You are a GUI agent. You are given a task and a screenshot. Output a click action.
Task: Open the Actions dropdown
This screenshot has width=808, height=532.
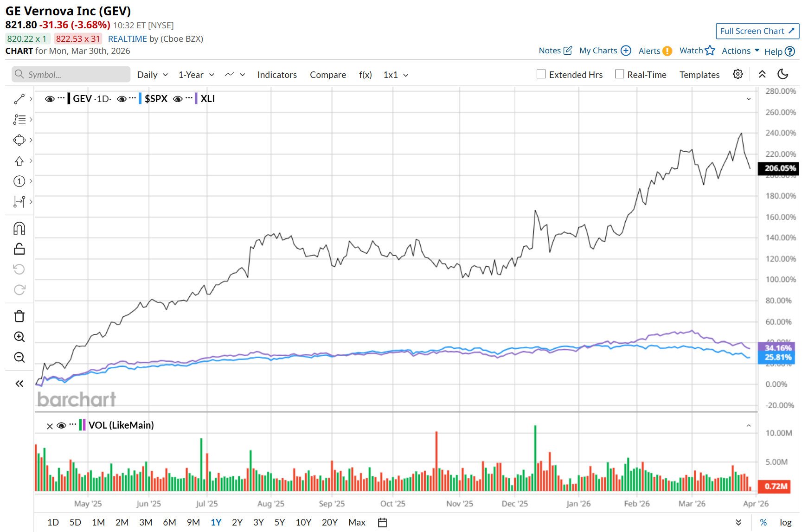click(740, 51)
